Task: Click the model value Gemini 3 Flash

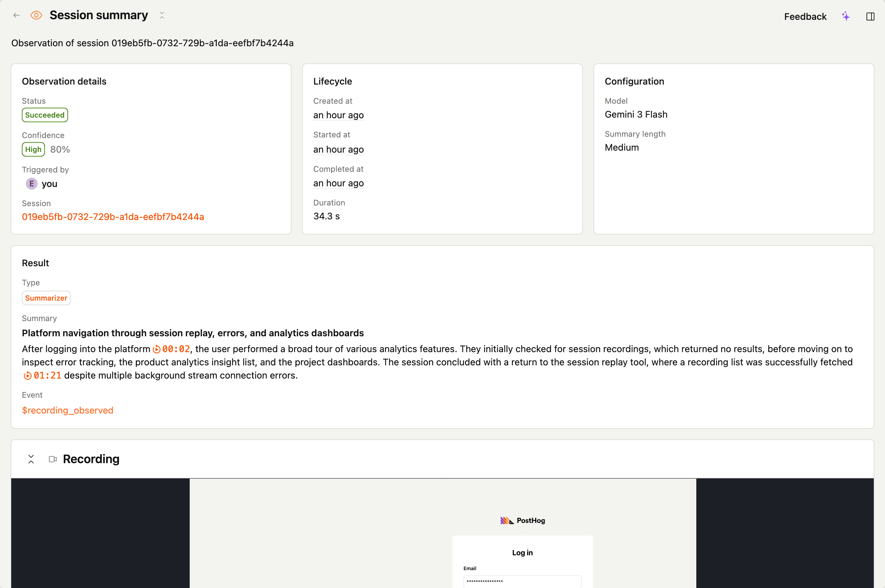Action: (636, 114)
